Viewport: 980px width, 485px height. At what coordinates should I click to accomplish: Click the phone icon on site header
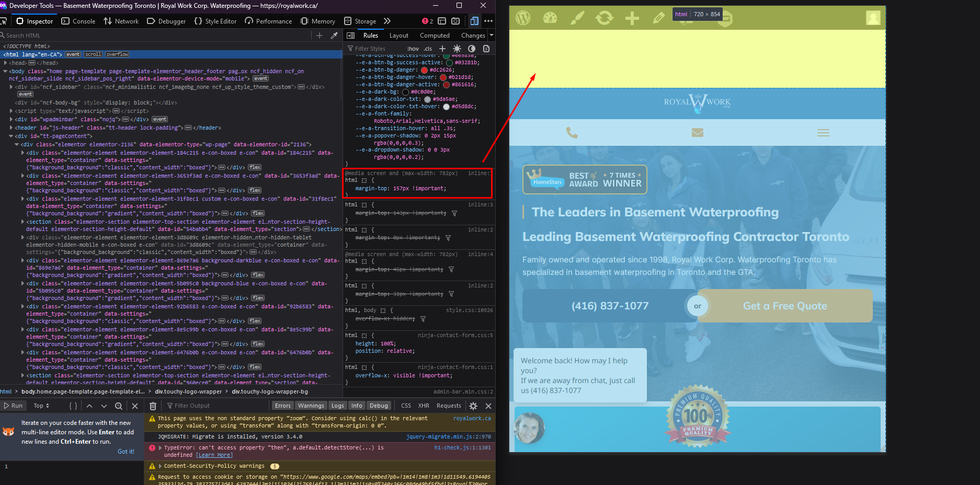(x=572, y=133)
